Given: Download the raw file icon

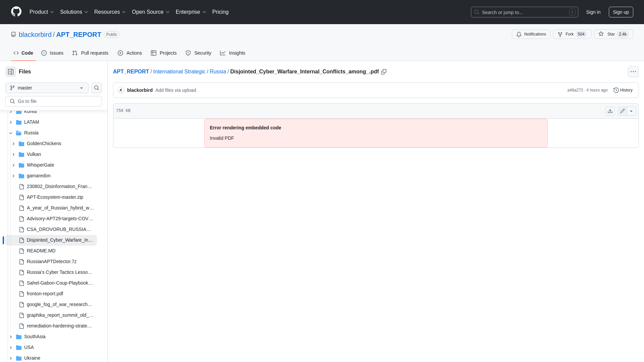Looking at the screenshot, I should click(610, 111).
